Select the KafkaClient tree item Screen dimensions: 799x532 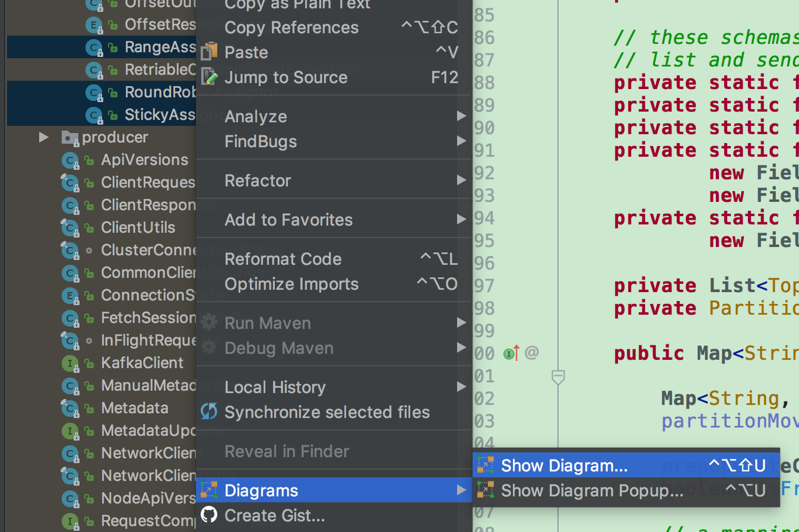(142, 363)
